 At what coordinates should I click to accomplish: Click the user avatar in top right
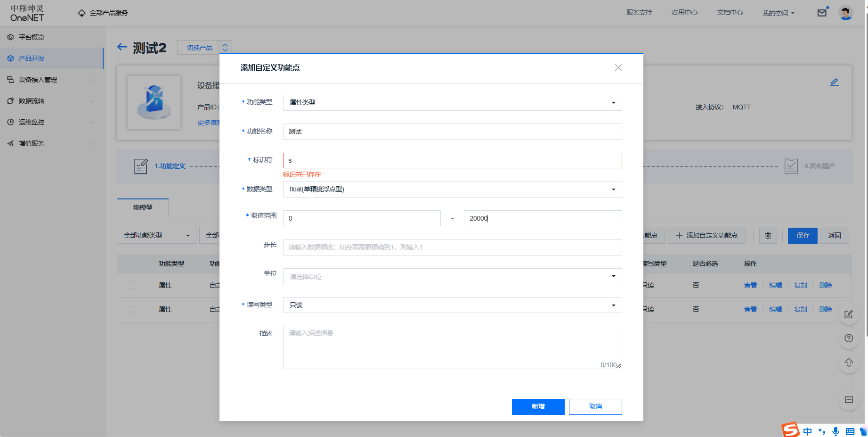tap(846, 13)
